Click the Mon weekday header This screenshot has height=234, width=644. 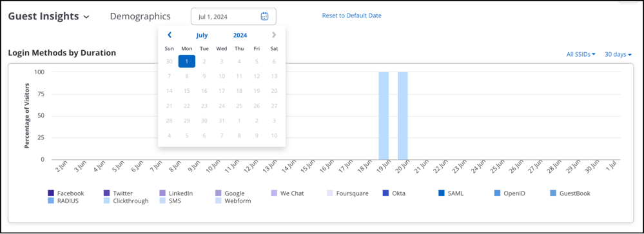click(187, 48)
